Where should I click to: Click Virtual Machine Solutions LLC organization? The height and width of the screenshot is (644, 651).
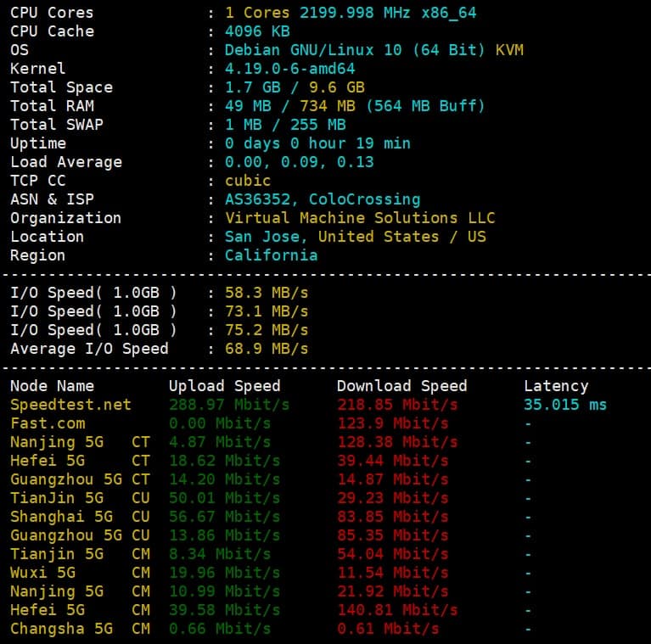click(x=359, y=218)
